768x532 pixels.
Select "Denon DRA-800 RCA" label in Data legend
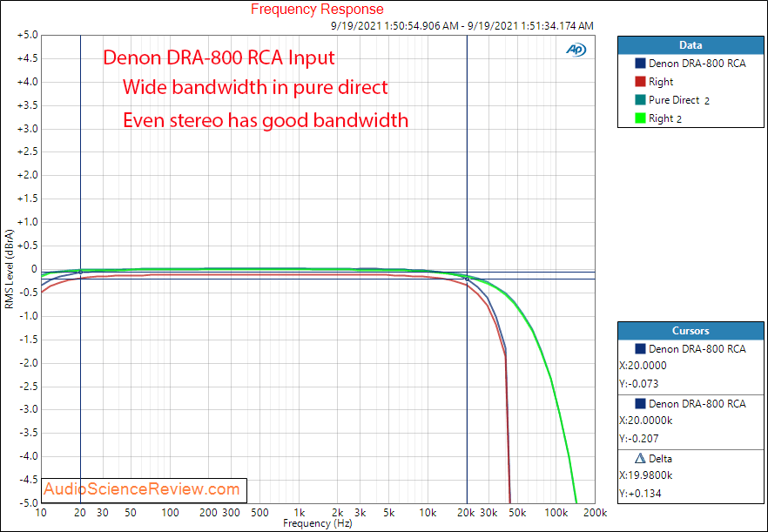pos(697,64)
